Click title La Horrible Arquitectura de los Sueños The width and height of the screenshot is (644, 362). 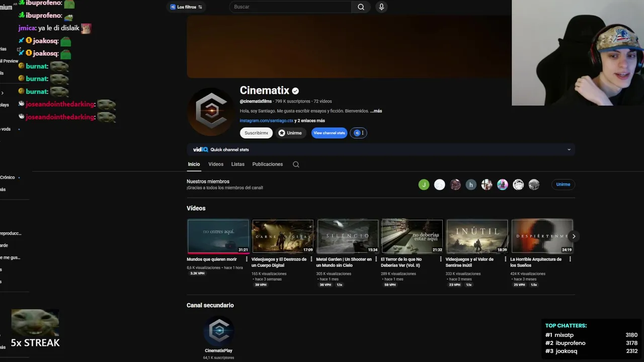pyautogui.click(x=536, y=262)
